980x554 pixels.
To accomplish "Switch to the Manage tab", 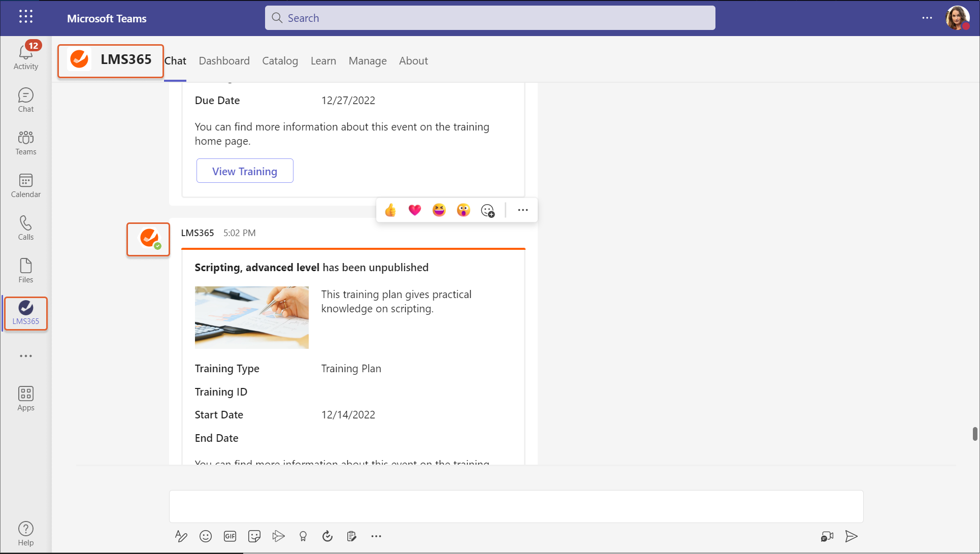I will 368,61.
